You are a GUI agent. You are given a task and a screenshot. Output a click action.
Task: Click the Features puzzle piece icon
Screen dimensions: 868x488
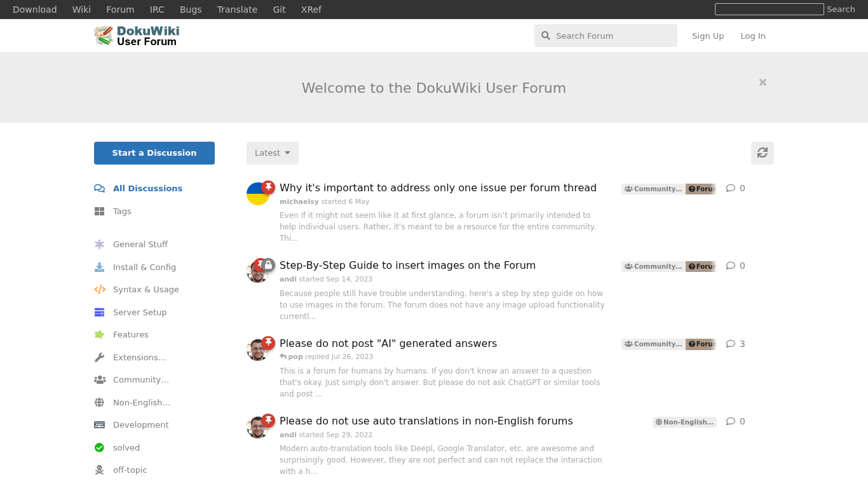click(99, 335)
